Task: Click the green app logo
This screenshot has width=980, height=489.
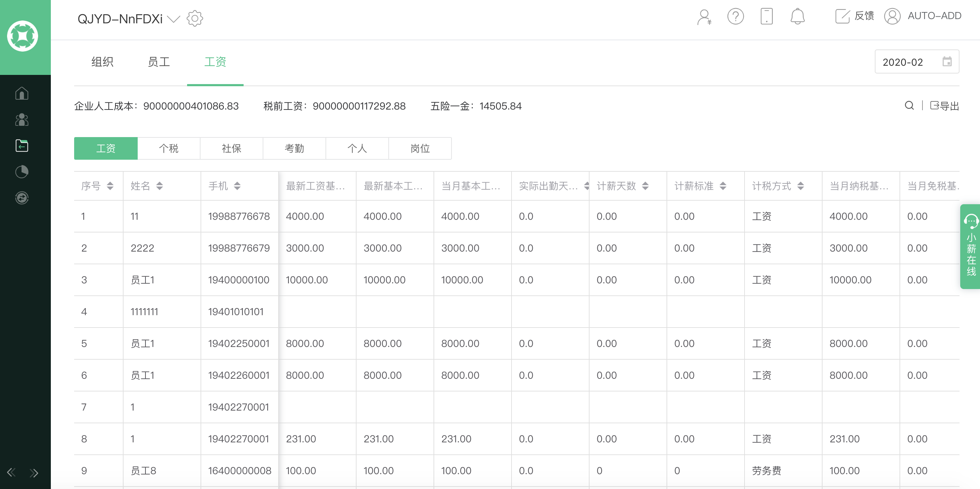Action: click(23, 36)
